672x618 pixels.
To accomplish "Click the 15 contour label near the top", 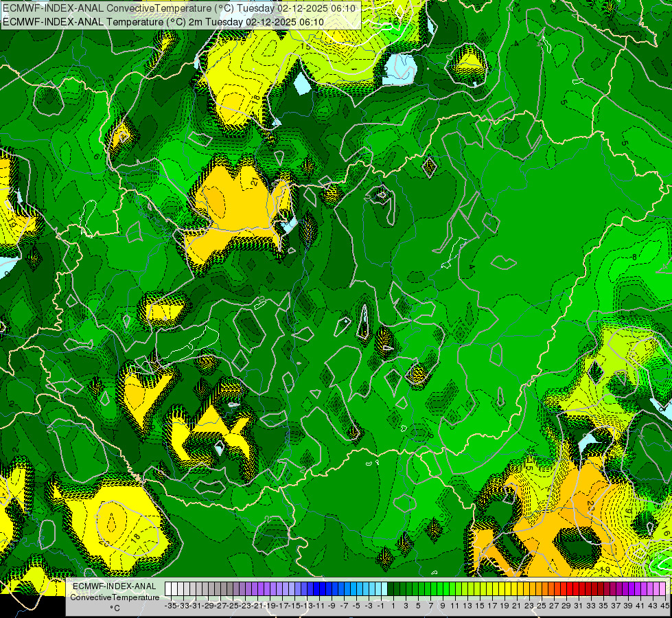I will (305, 46).
